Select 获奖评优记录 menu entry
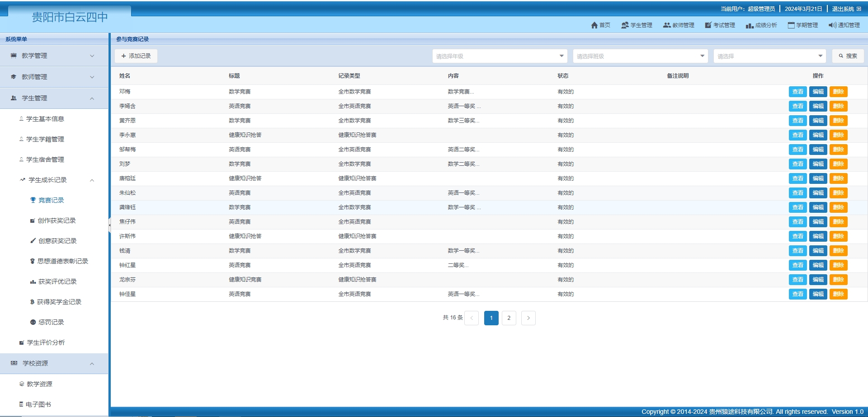Screen dimensions: 868x417 (57, 281)
